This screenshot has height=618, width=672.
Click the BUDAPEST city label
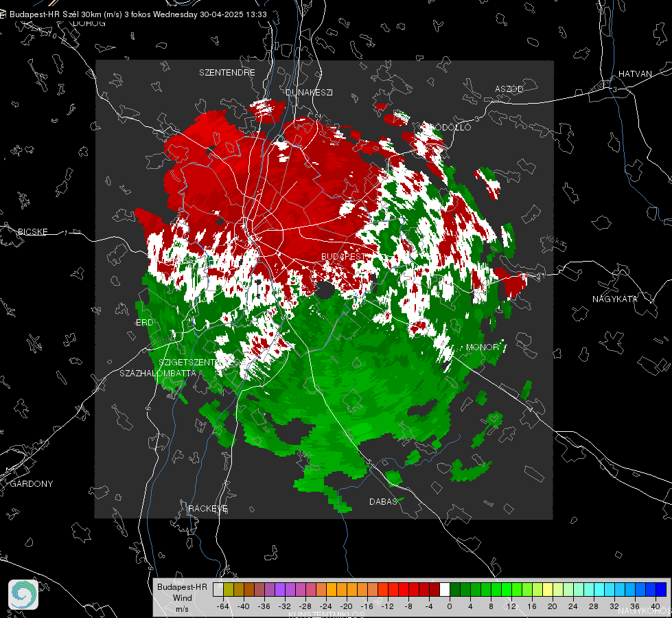pyautogui.click(x=343, y=256)
